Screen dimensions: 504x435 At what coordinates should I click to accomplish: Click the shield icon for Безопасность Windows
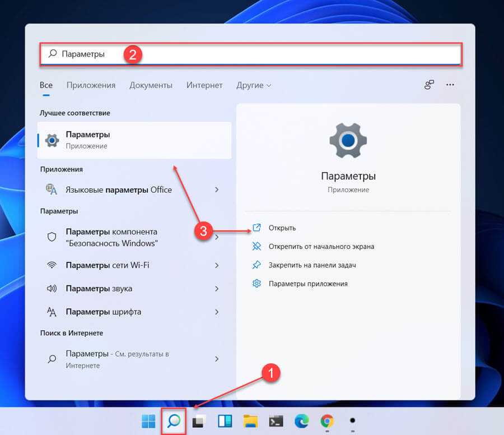pyautogui.click(x=52, y=237)
